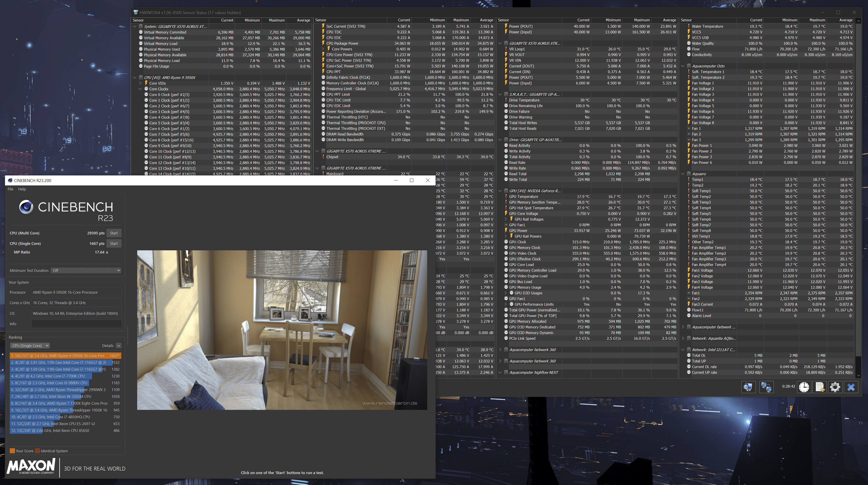Collapse the Aquacomputer Octo section
Screen dimensions: 868x485
(x=683, y=66)
